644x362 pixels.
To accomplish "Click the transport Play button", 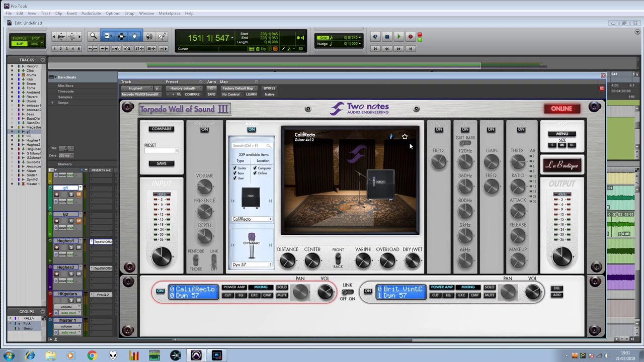I will [398, 37].
